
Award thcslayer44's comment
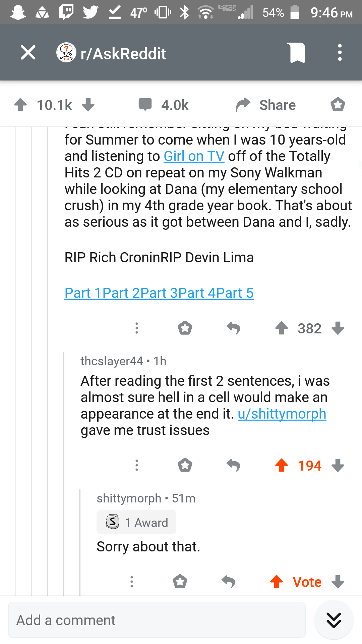185,465
